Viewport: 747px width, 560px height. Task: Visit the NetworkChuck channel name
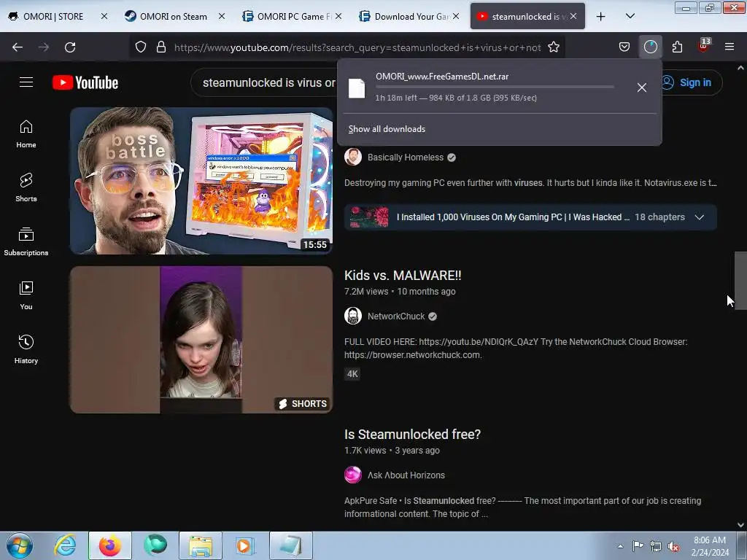coord(396,316)
